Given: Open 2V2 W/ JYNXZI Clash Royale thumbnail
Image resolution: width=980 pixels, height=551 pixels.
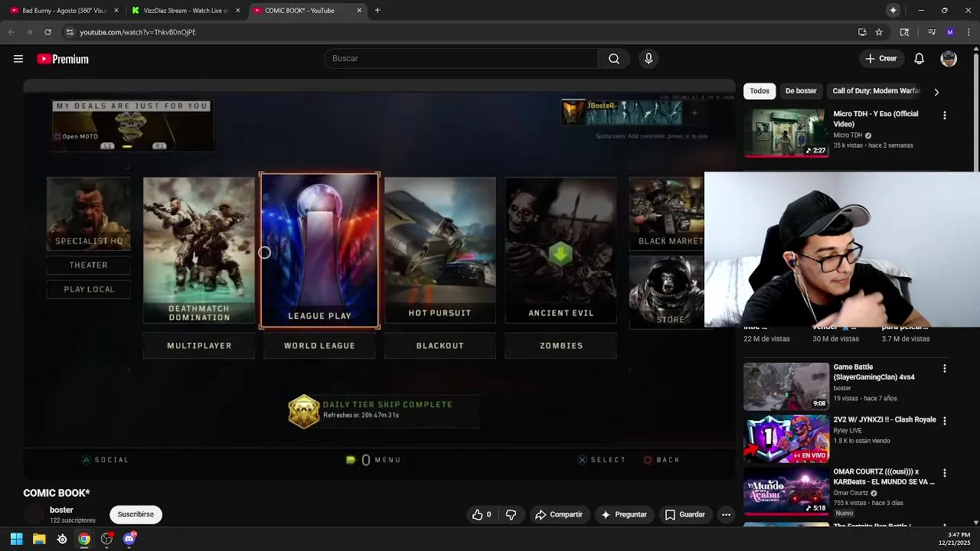Looking at the screenshot, I should [x=786, y=439].
